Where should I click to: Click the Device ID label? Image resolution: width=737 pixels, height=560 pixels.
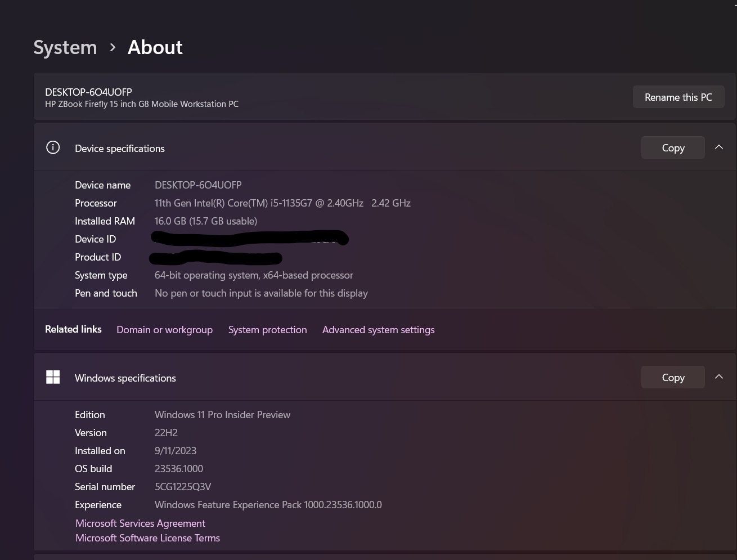[96, 239]
